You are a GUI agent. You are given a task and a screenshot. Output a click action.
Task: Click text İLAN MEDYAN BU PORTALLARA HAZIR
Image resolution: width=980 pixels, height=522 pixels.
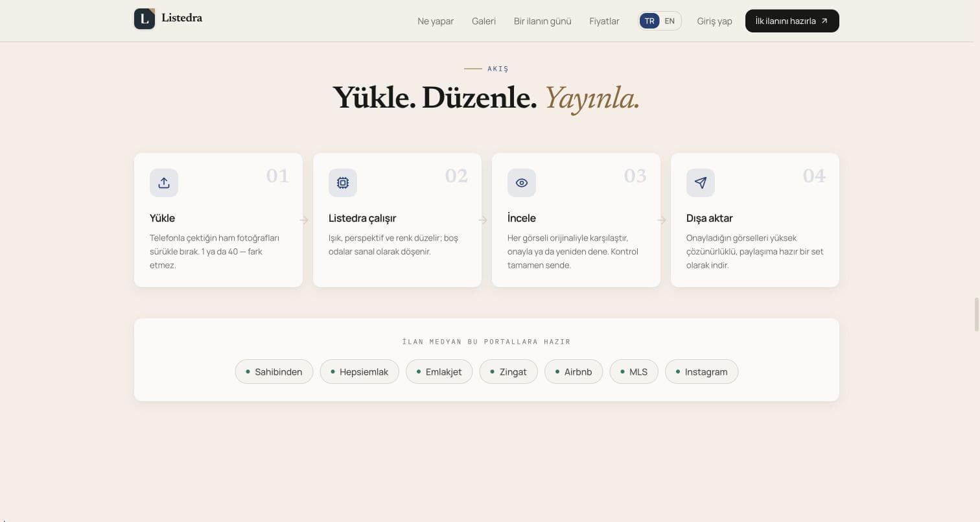click(x=487, y=342)
